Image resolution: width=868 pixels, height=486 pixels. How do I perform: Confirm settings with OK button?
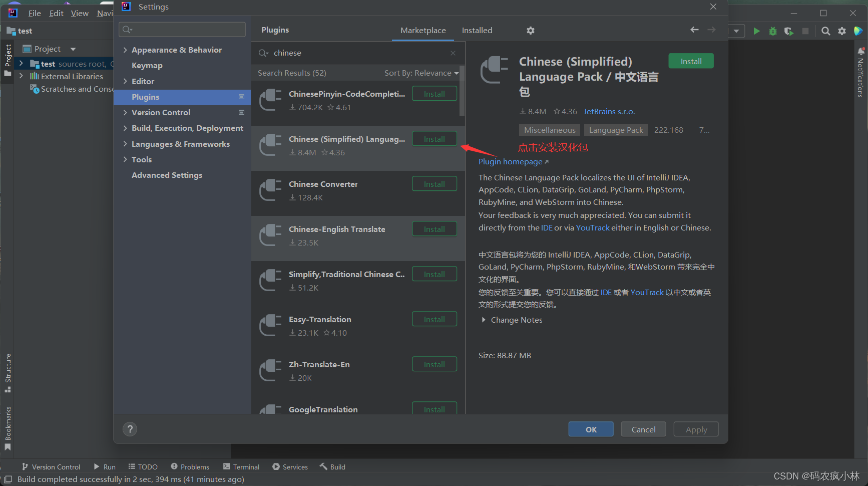[x=591, y=429]
